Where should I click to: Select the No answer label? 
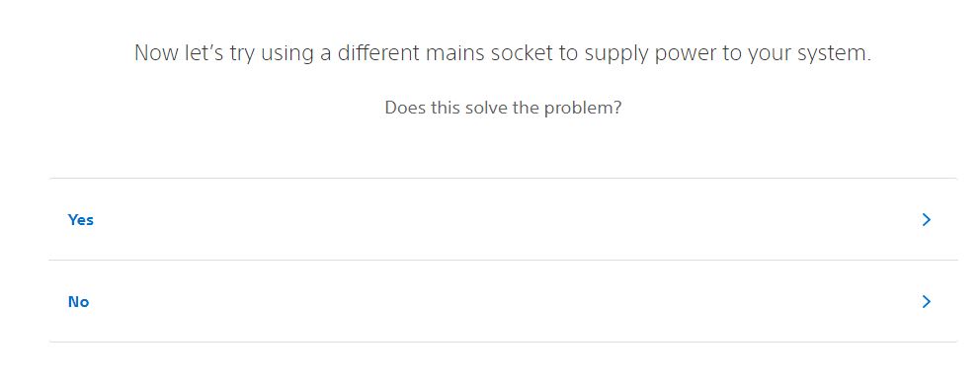click(x=79, y=301)
